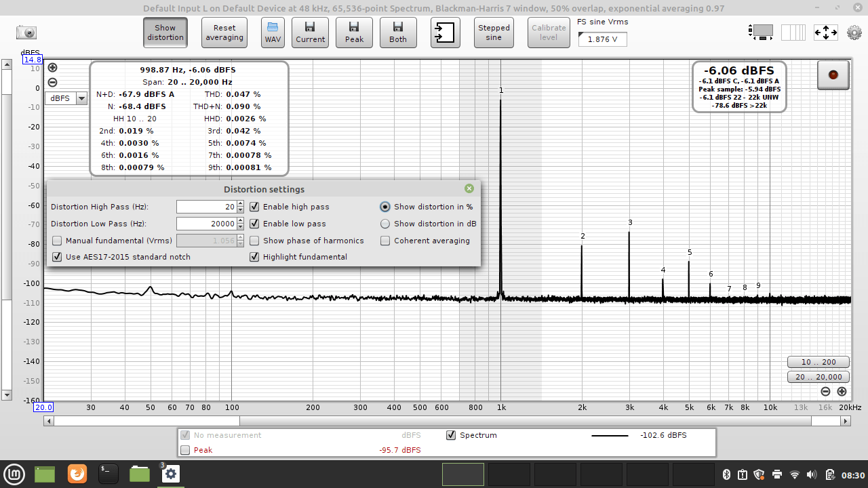Viewport: 868px width, 488px height.
Task: Click the 08:30 clock
Action: (x=854, y=475)
